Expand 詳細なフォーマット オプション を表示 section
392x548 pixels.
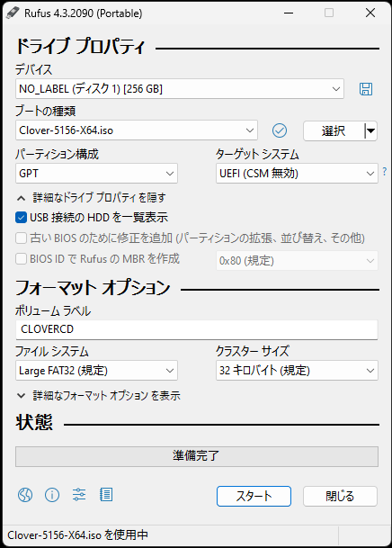pyautogui.click(x=98, y=396)
